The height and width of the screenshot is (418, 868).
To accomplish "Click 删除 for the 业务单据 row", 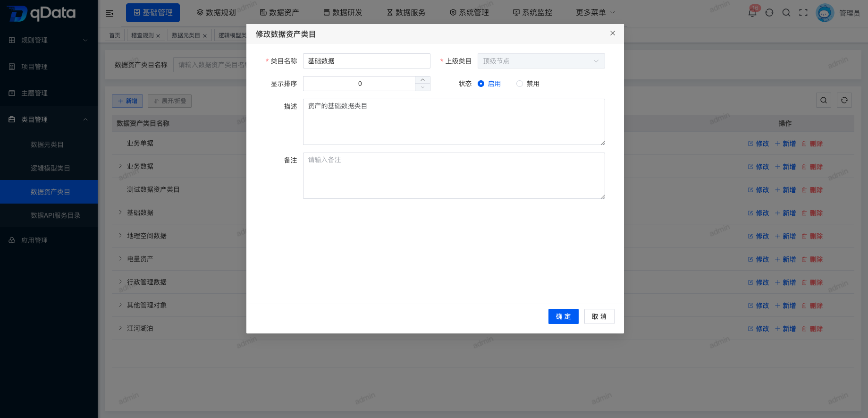I will pos(812,144).
